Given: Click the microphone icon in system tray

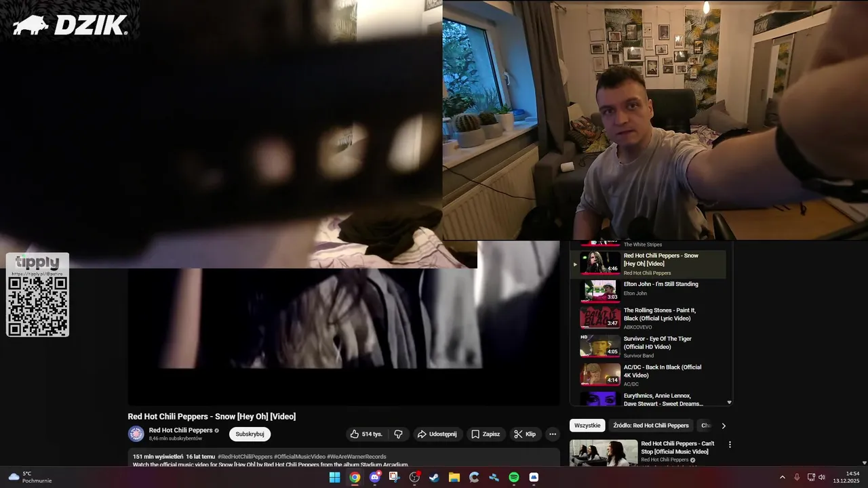Looking at the screenshot, I should 797,477.
